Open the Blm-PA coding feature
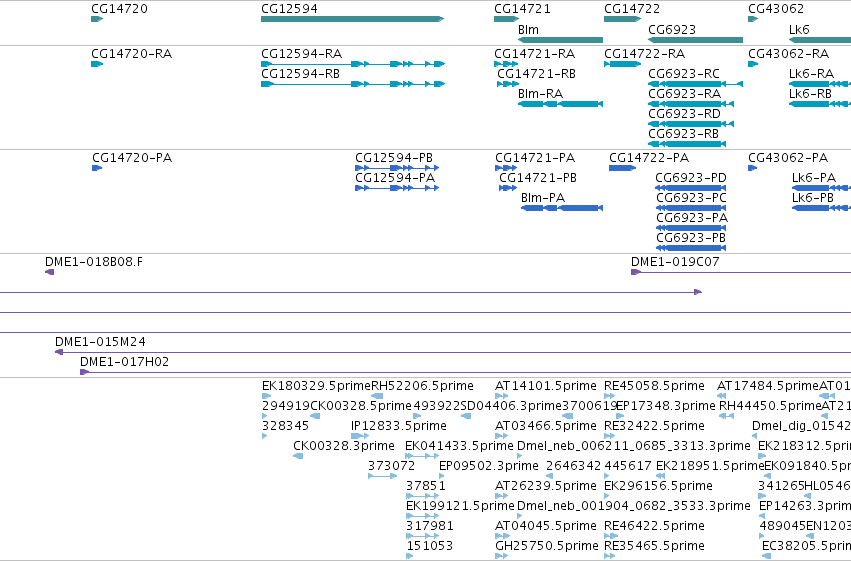Viewport: 851px width, 561px height. (562, 208)
